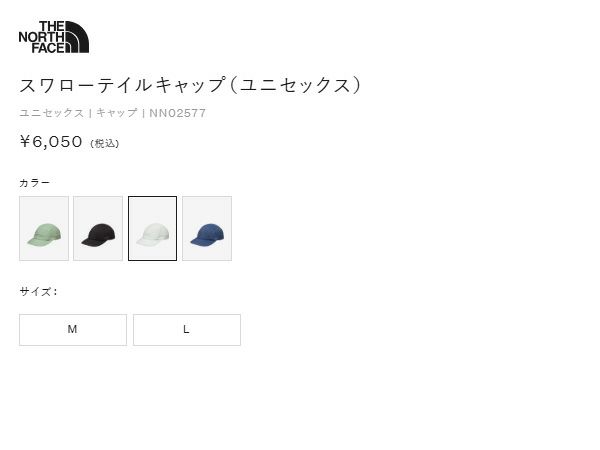Screen dimensions: 600x450
Task: Click the 6,050 price amount
Action: tap(57, 142)
